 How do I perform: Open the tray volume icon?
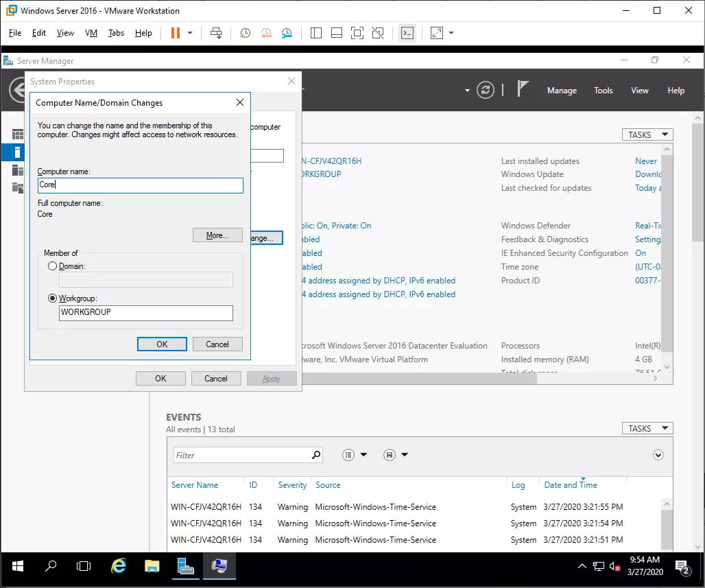tap(614, 566)
